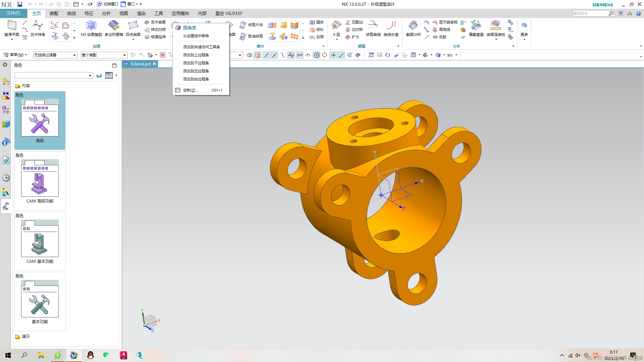Expand the 编辑 group options arrow
Screen dimensions: 644x362
[398, 46]
